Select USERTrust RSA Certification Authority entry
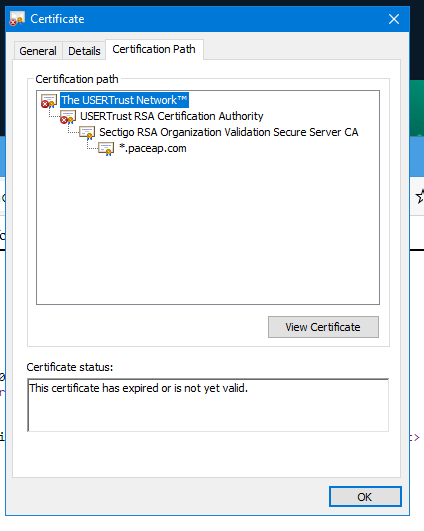The height and width of the screenshot is (531, 424). (171, 116)
